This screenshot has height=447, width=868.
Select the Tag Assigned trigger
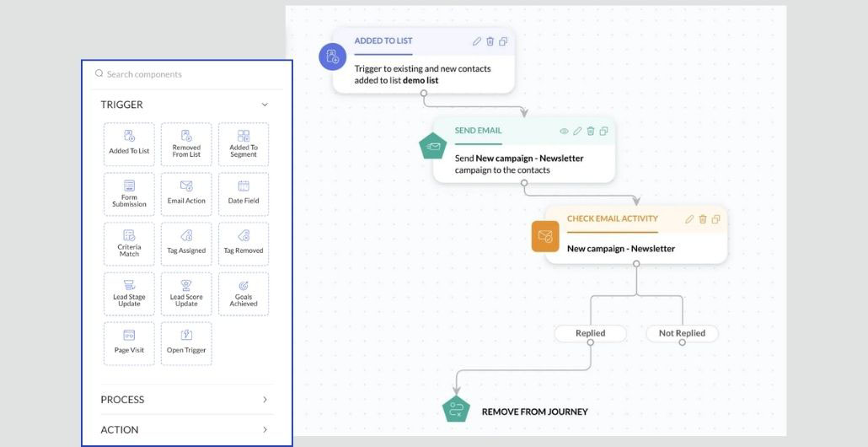pyautogui.click(x=186, y=244)
